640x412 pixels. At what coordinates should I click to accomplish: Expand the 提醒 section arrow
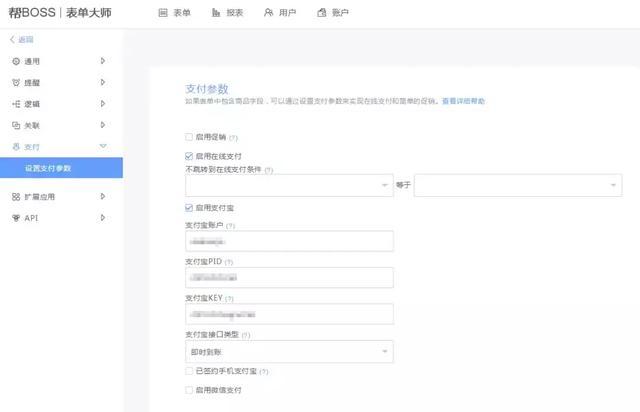pos(103,82)
